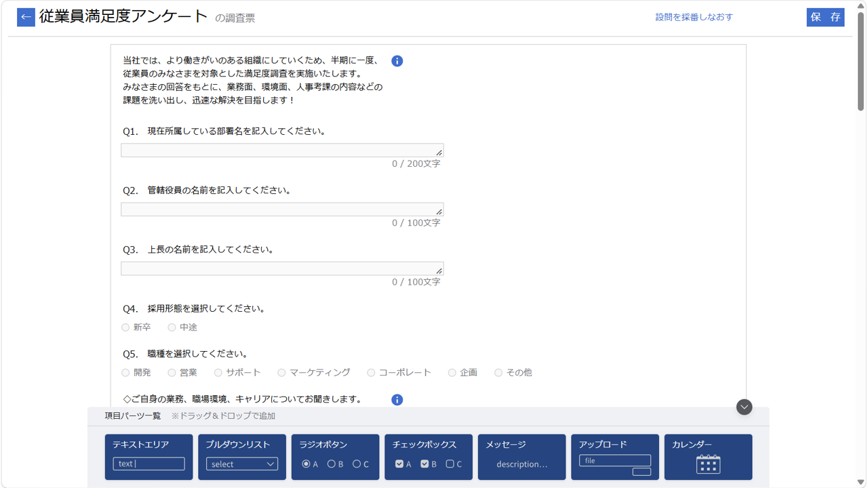This screenshot has width=868, height=488.
Task: Click the resize grip of Q1 text area
Action: tap(439, 152)
